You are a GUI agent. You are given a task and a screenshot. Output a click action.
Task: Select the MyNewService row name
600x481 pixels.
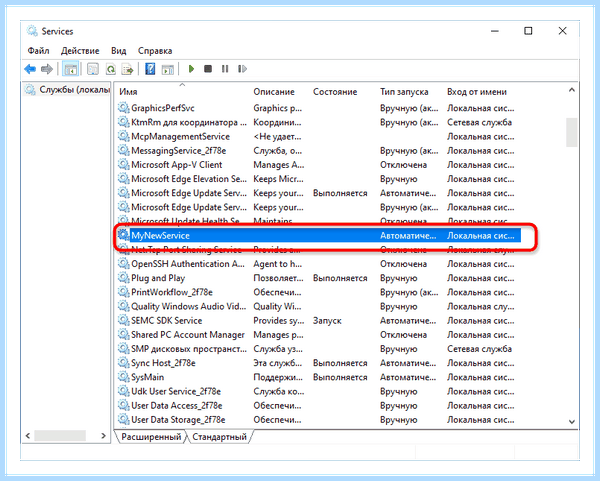[x=160, y=236]
